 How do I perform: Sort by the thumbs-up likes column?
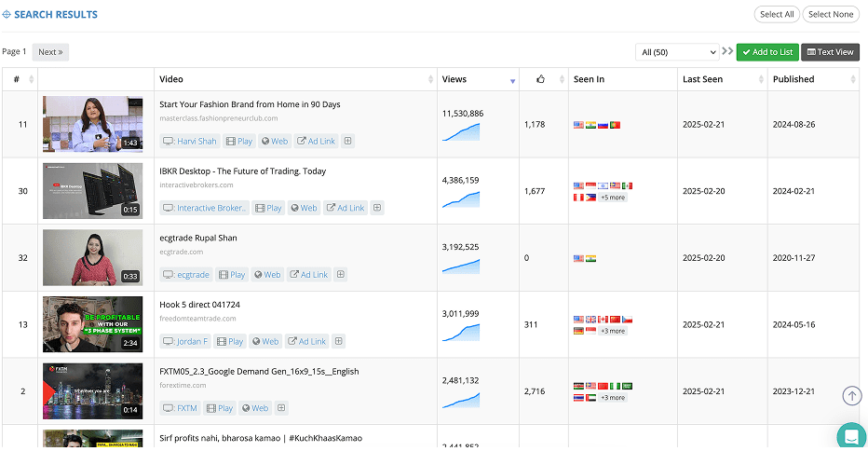tap(540, 79)
